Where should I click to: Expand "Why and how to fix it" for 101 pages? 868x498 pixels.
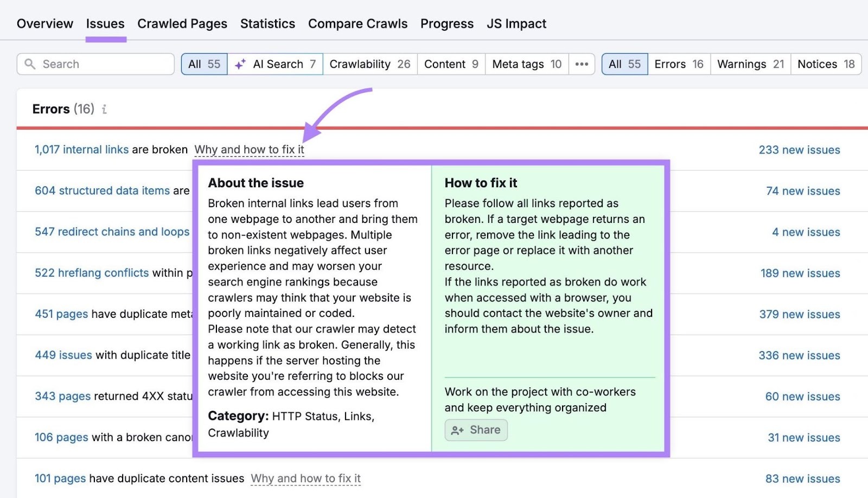click(306, 478)
